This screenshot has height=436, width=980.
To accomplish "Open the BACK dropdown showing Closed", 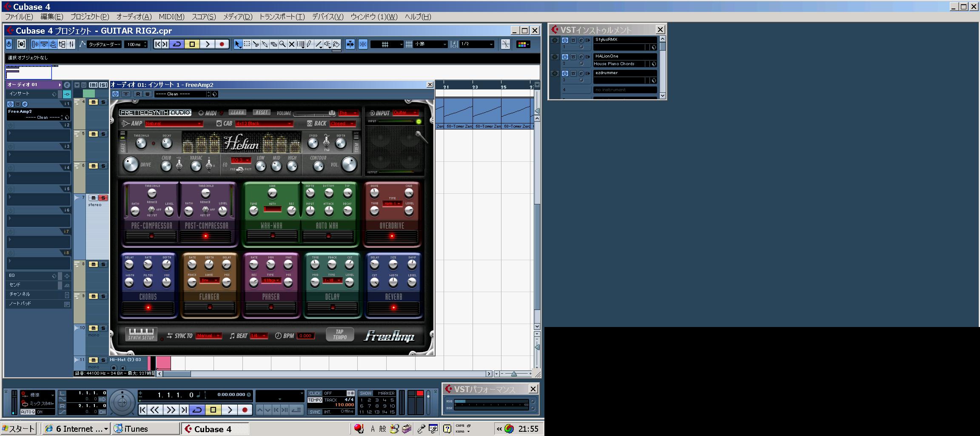I will pyautogui.click(x=342, y=123).
